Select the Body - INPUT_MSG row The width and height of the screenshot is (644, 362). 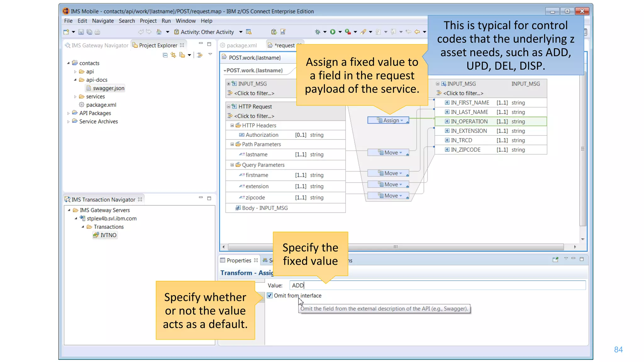[x=285, y=208]
